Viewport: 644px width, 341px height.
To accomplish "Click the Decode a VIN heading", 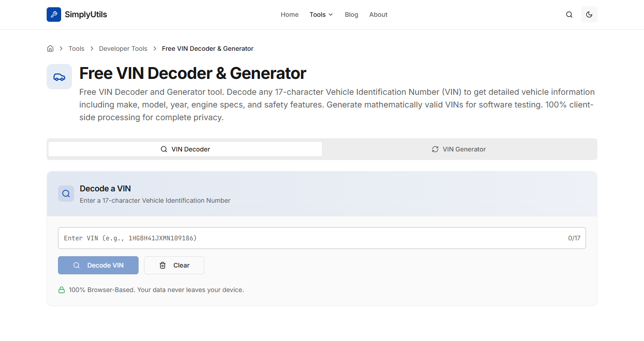I will point(105,189).
